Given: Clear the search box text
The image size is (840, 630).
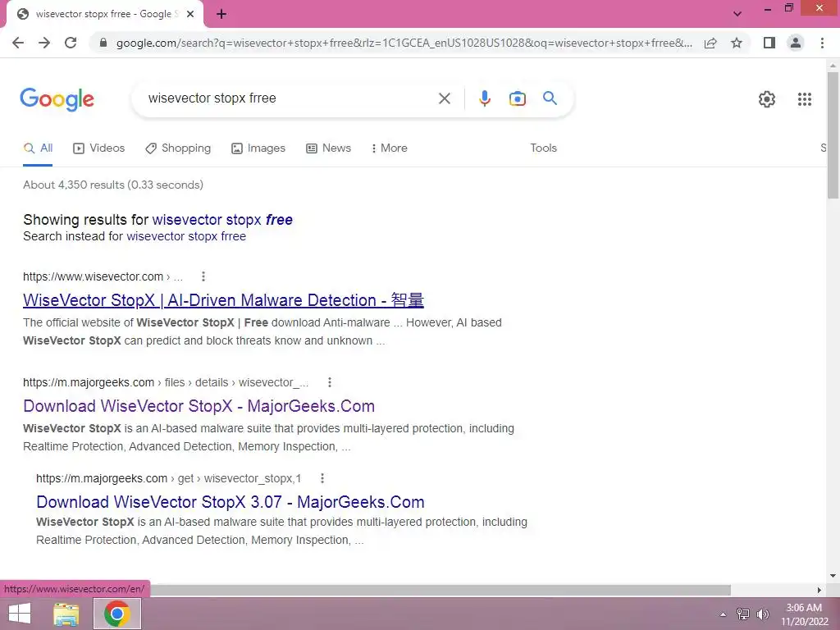Looking at the screenshot, I should click(x=444, y=98).
